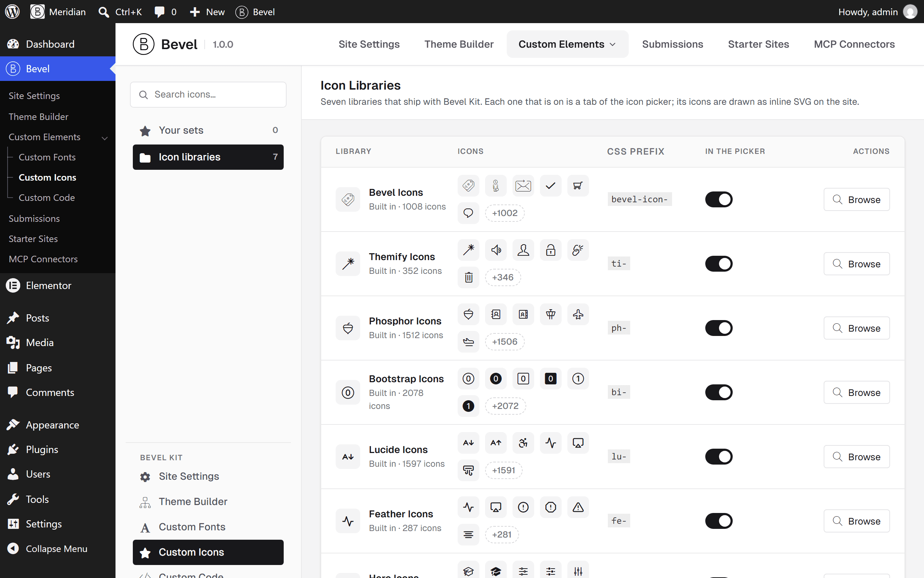The image size is (924, 578).
Task: Click the admin avatar icon
Action: coord(910,12)
